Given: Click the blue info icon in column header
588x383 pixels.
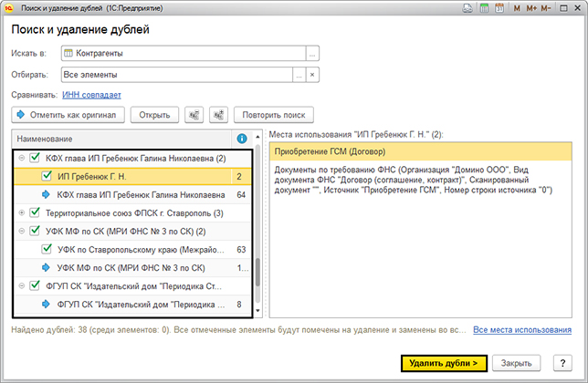Looking at the screenshot, I should (242, 139).
